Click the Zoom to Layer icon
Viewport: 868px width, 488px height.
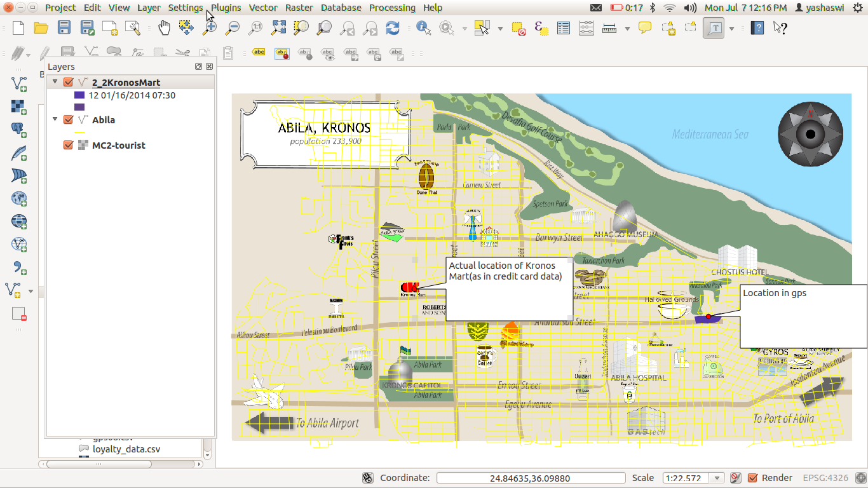click(x=324, y=28)
